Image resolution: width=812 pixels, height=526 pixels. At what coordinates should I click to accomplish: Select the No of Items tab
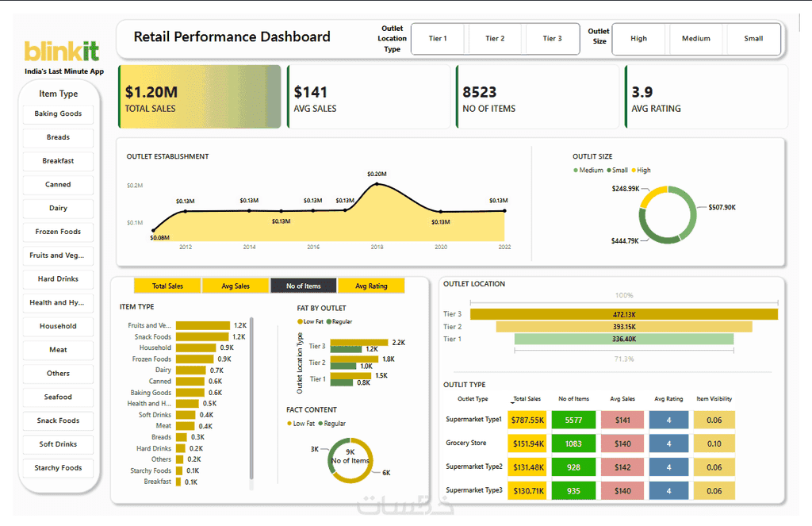click(x=304, y=286)
